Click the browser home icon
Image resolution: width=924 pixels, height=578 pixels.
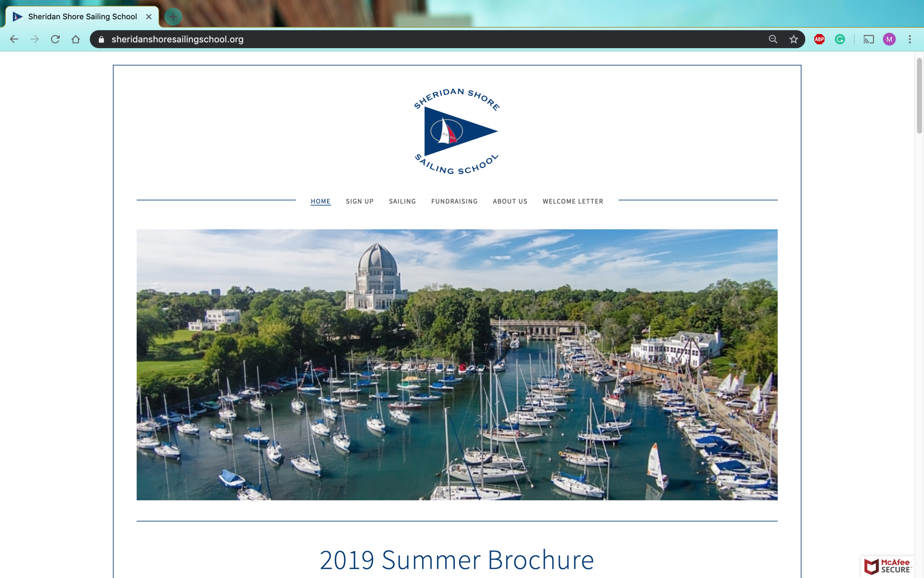[76, 39]
